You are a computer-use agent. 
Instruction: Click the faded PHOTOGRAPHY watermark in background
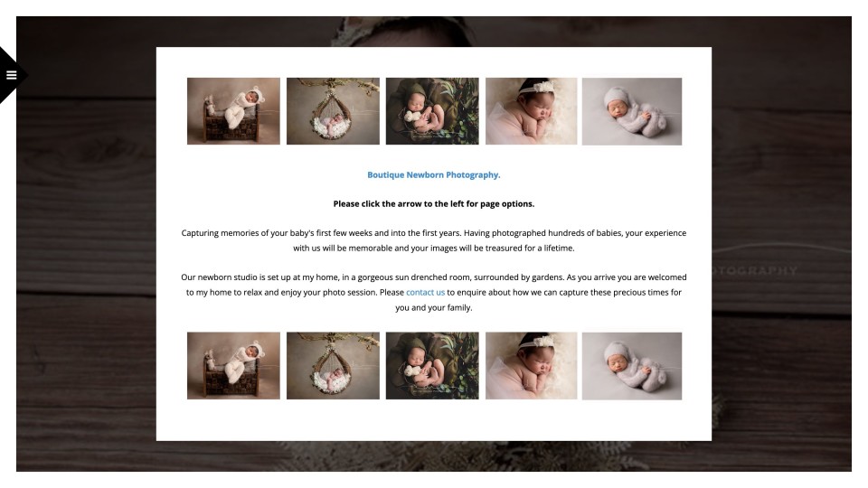pos(755,270)
